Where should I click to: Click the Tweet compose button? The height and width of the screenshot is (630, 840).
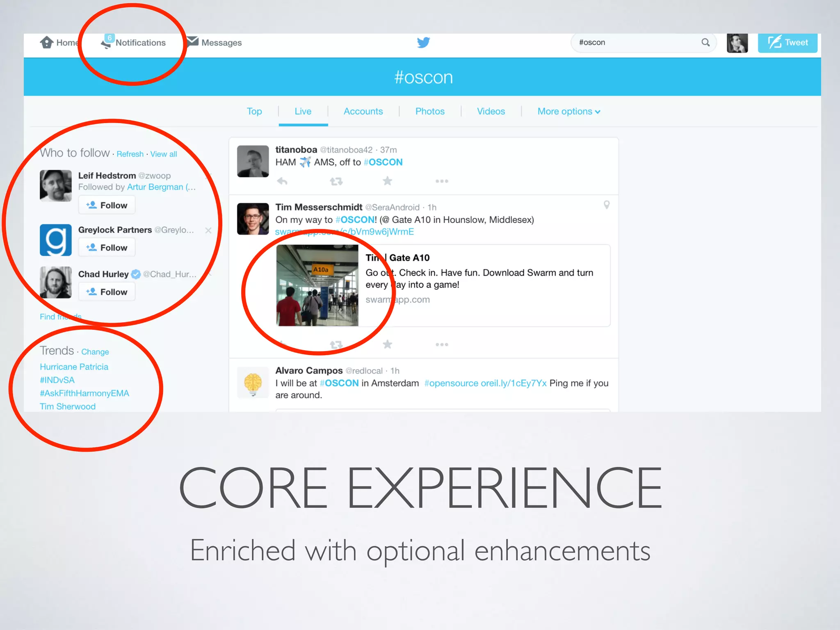pyautogui.click(x=787, y=43)
